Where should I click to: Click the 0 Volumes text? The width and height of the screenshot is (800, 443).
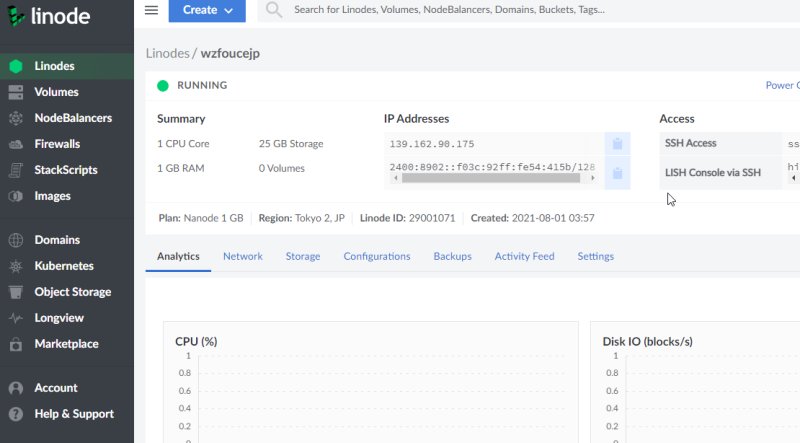click(x=282, y=168)
